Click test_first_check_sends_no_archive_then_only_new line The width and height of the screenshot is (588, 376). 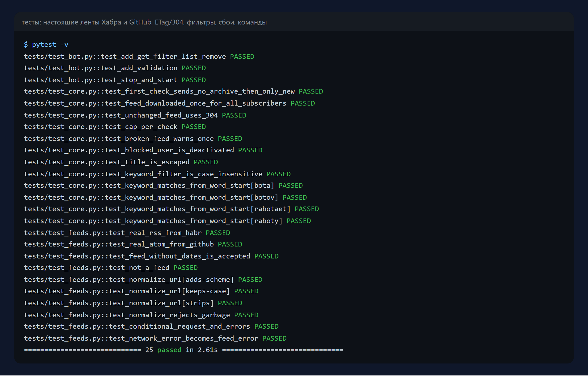pyautogui.click(x=173, y=91)
